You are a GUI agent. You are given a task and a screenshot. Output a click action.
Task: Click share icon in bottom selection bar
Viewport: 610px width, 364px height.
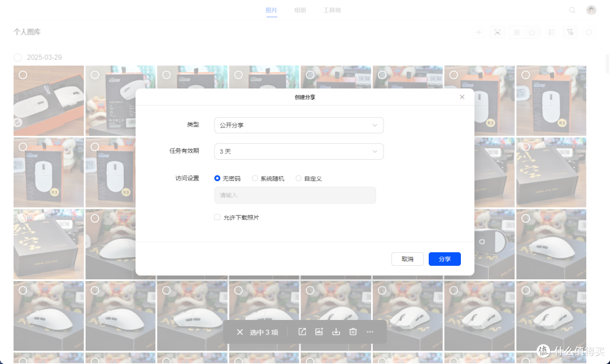(x=302, y=332)
